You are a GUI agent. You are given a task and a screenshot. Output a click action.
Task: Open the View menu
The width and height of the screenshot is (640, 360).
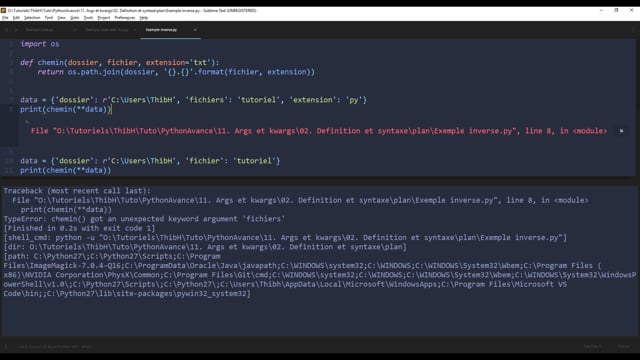pos(61,18)
